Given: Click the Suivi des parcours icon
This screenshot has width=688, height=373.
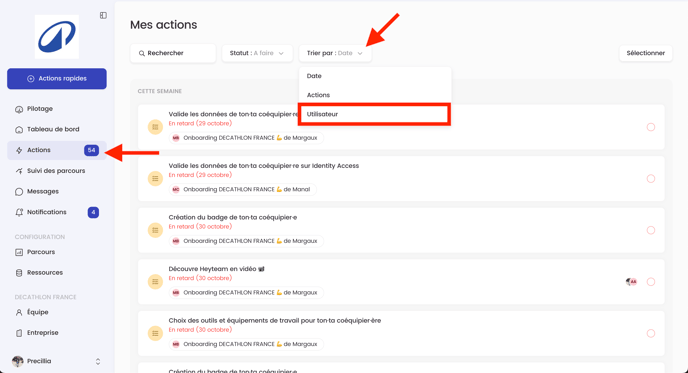Looking at the screenshot, I should click(x=19, y=171).
